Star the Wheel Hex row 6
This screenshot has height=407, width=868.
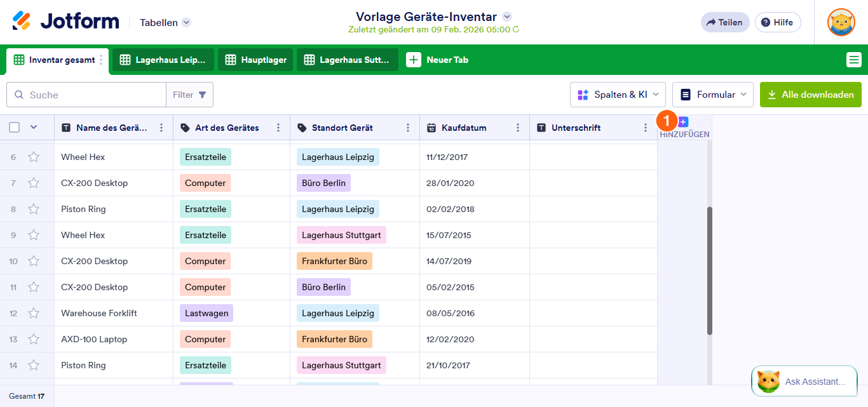(x=34, y=157)
